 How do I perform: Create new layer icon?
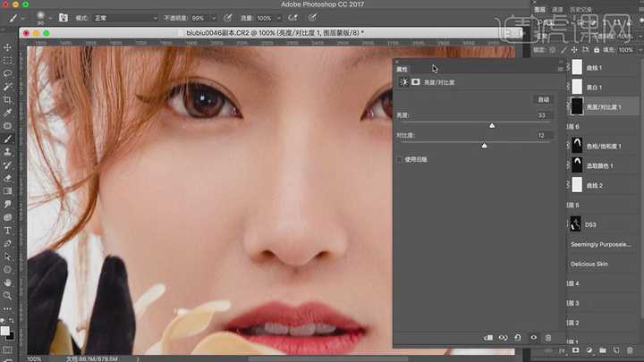click(616, 350)
